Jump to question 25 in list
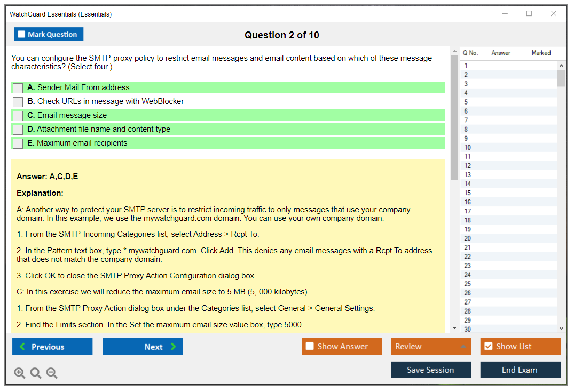This screenshot has width=574, height=392. (468, 284)
